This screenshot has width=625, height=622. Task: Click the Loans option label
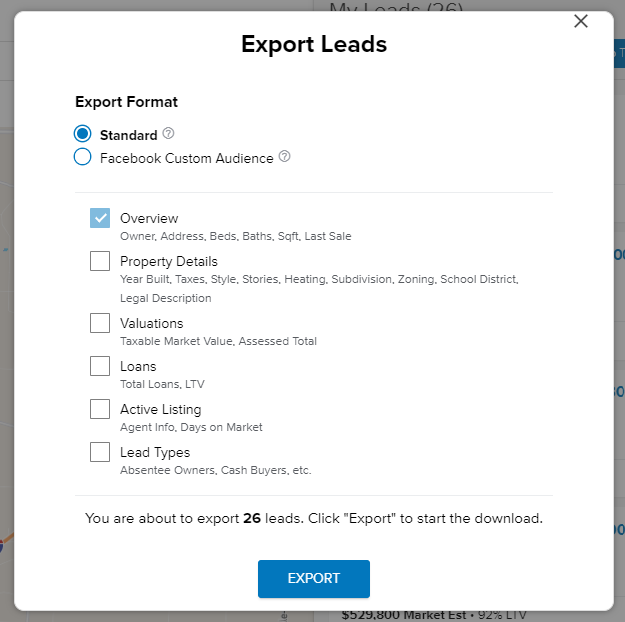tap(138, 366)
